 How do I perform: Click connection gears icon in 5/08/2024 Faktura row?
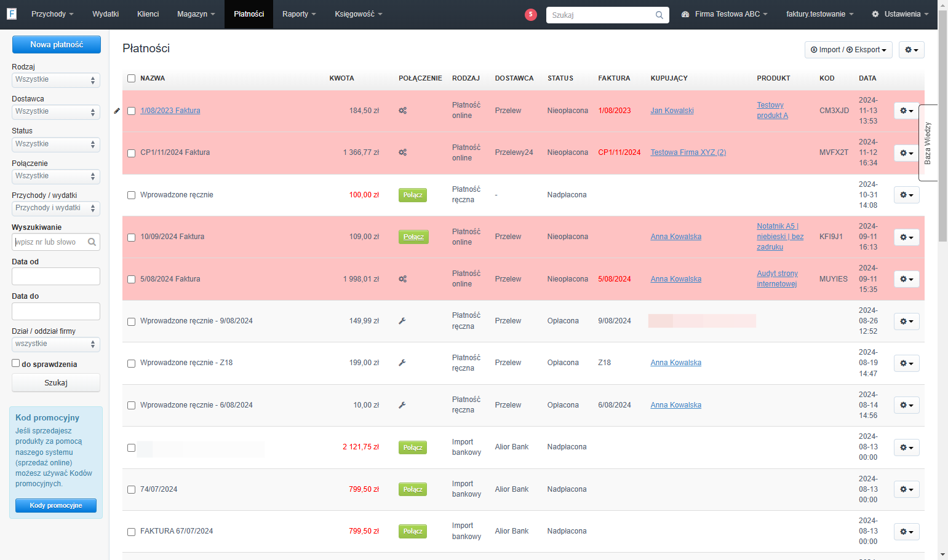pyautogui.click(x=402, y=279)
